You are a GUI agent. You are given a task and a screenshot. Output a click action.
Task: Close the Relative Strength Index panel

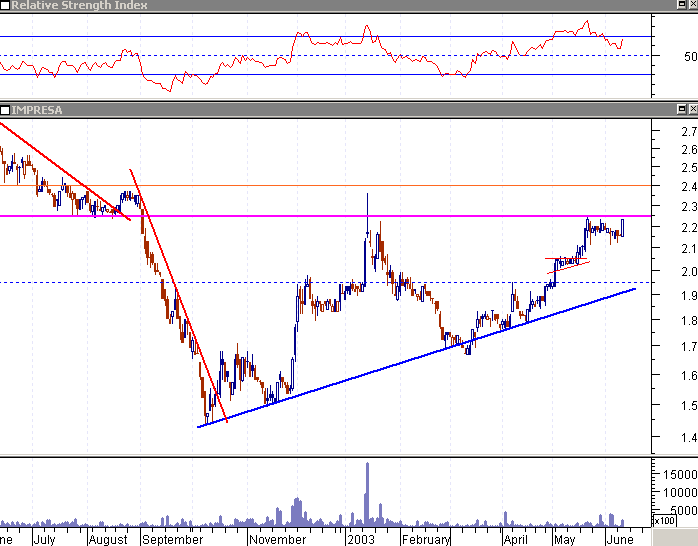tap(693, 5)
